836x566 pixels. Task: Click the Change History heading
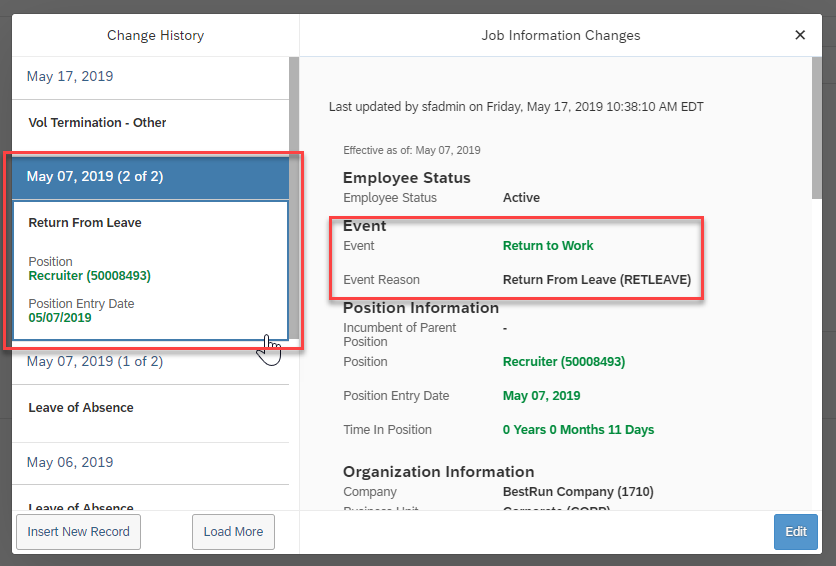coord(155,35)
